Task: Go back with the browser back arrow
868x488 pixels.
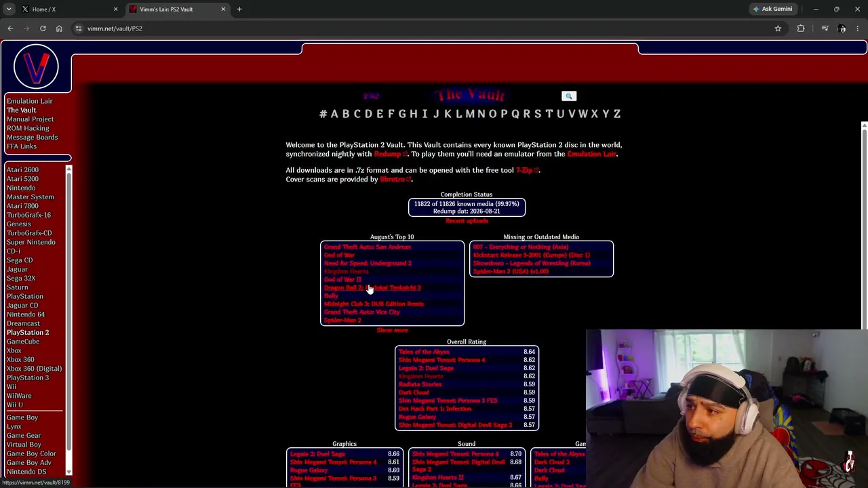Action: (x=10, y=28)
